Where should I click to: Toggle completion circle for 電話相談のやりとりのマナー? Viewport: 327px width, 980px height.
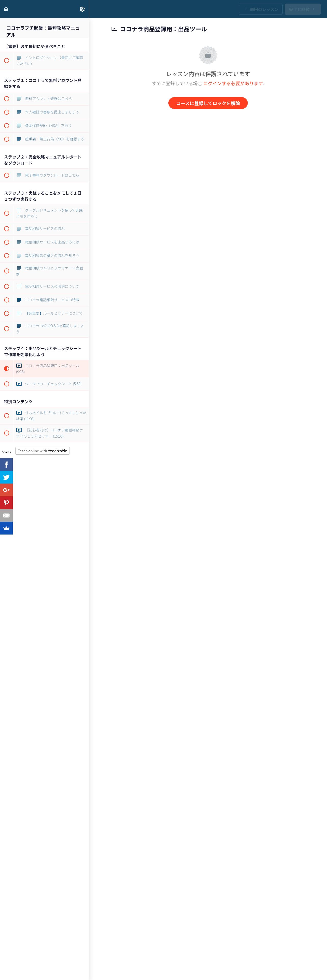coord(6,271)
